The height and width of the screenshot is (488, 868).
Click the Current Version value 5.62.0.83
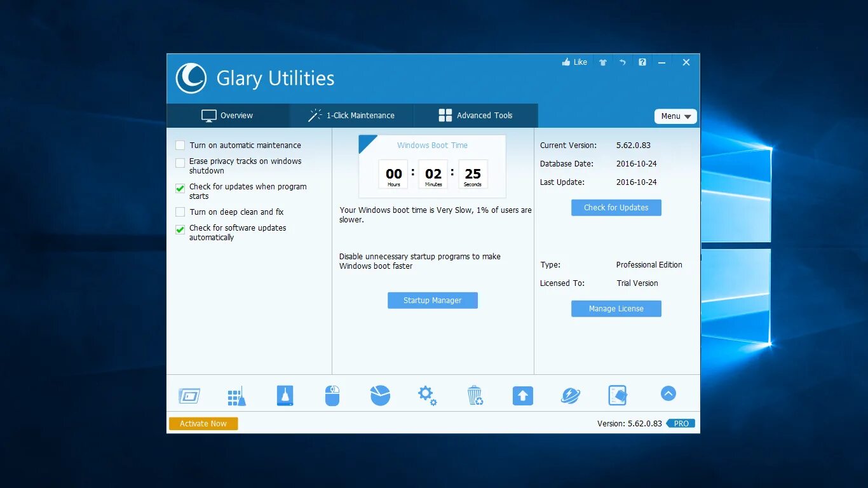point(634,146)
